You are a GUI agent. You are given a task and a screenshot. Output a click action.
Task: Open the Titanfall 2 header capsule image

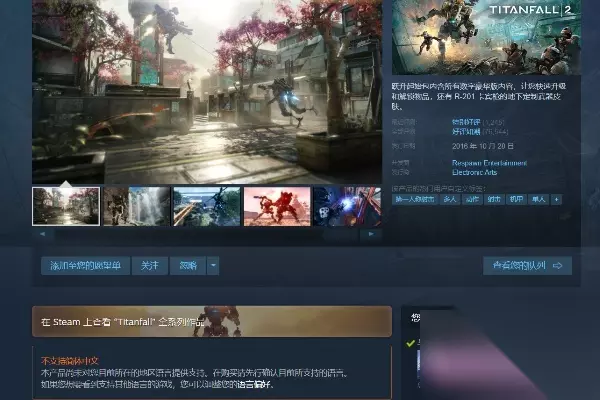pyautogui.click(x=486, y=37)
